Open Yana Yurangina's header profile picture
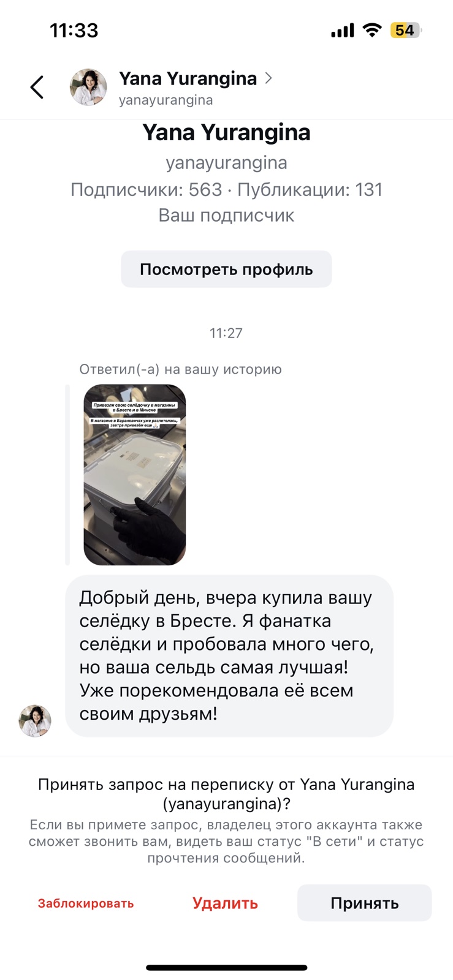 (x=88, y=87)
